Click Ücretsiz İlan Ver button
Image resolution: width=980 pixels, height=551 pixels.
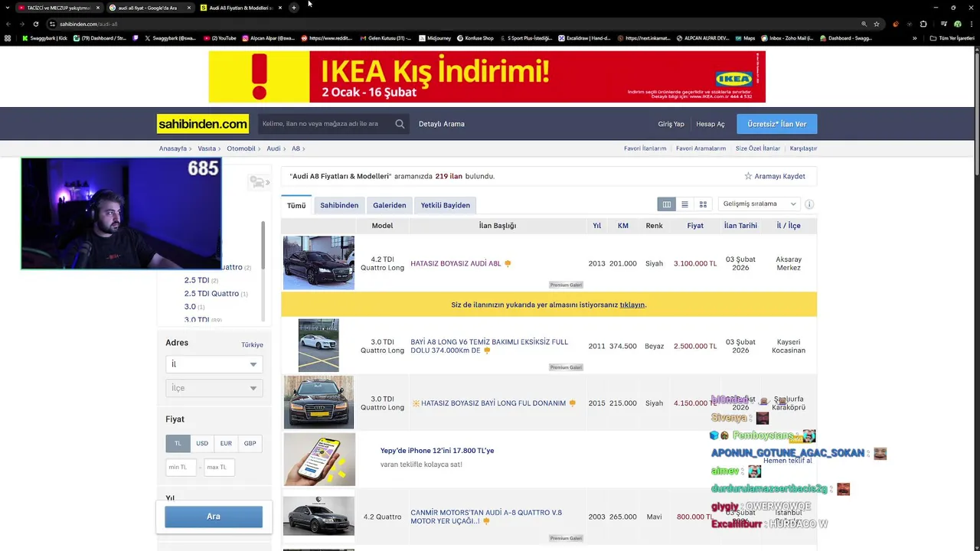tap(777, 124)
